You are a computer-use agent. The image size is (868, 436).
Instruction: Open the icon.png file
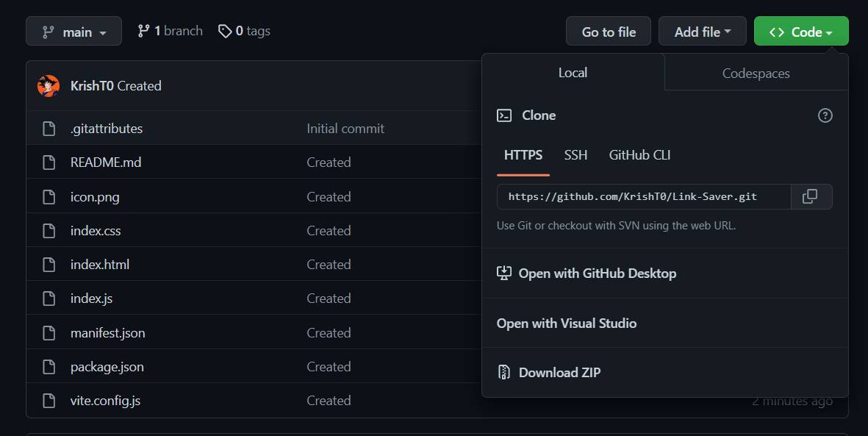click(95, 197)
